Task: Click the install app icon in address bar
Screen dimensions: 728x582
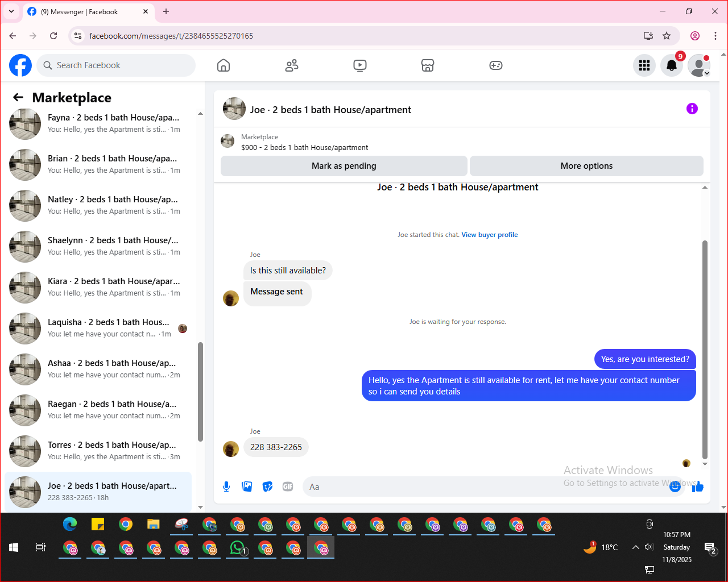Action: click(x=648, y=36)
